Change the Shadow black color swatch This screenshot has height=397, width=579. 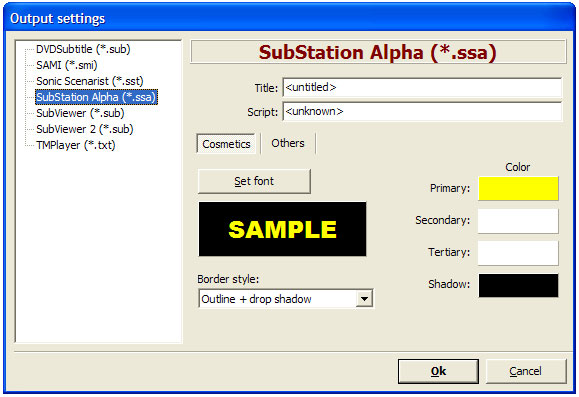518,285
